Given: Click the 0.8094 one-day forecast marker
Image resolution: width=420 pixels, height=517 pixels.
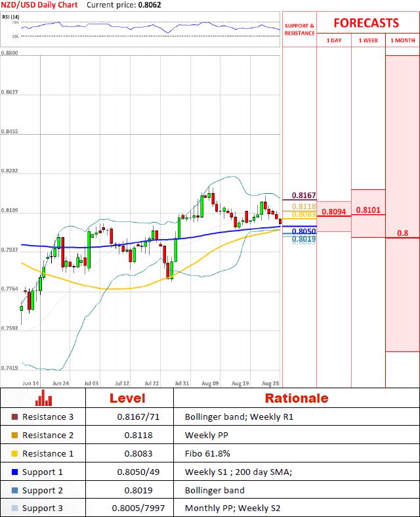Looking at the screenshot, I should tap(333, 212).
